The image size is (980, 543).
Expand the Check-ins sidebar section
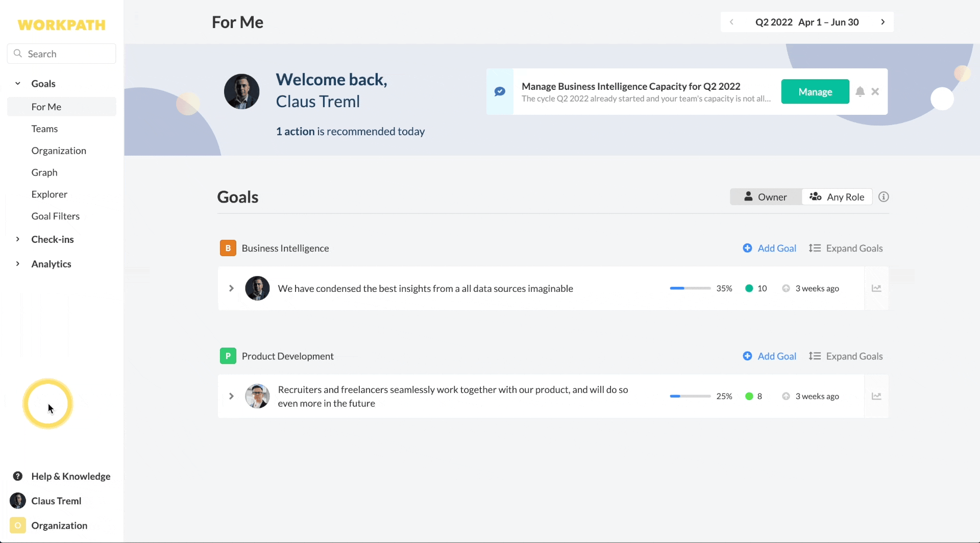[x=18, y=239]
